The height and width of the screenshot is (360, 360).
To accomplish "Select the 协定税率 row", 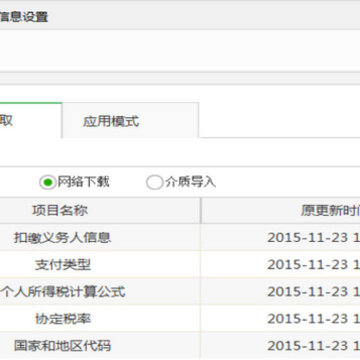I will 180,319.
